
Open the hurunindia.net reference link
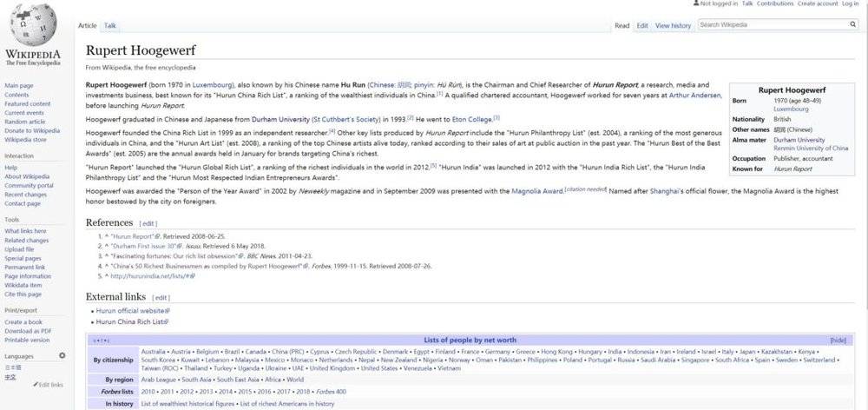[x=152, y=276]
